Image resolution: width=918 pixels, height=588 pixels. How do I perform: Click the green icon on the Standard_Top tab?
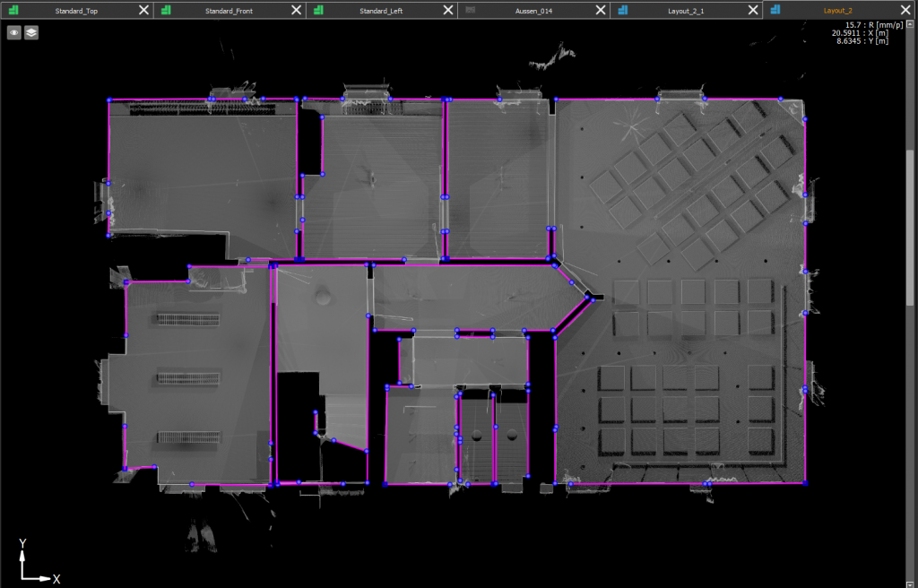pos(13,10)
